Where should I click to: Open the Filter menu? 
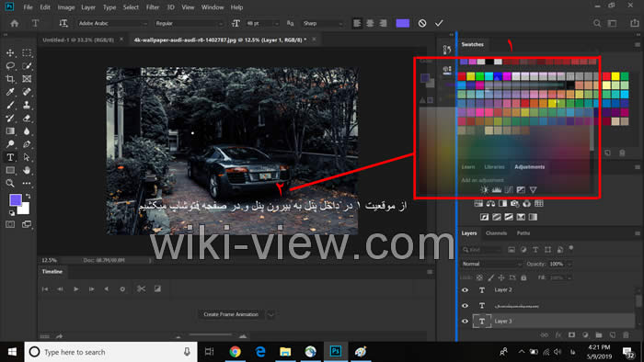click(x=153, y=7)
